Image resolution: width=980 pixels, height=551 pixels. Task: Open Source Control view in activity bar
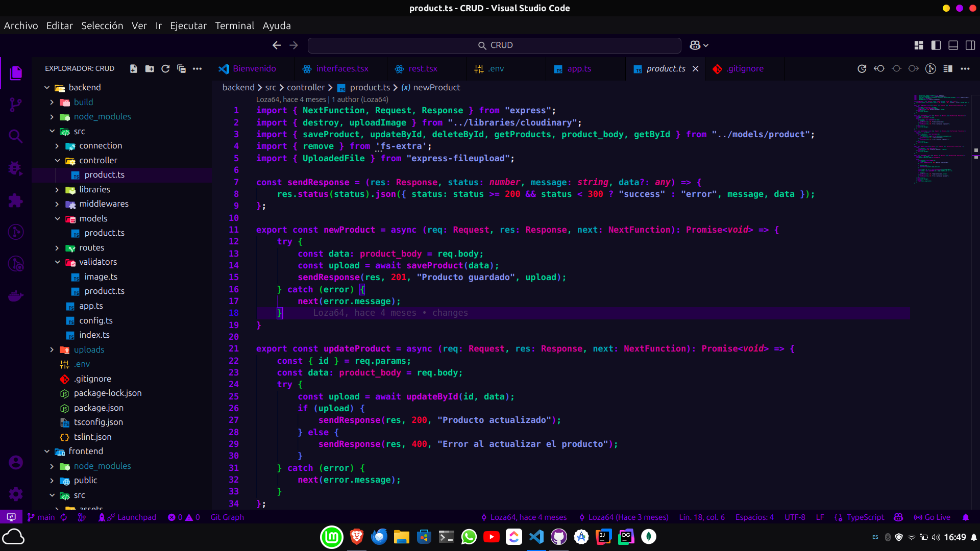point(16,105)
